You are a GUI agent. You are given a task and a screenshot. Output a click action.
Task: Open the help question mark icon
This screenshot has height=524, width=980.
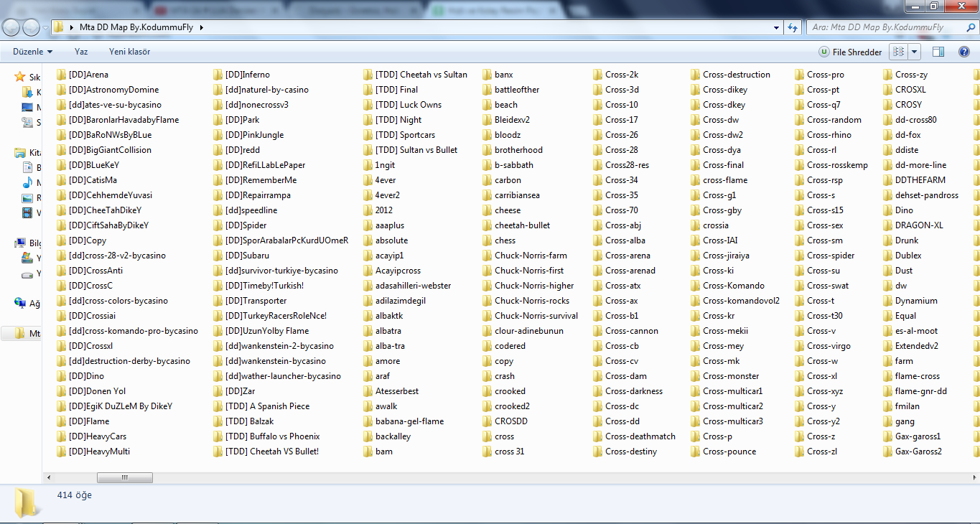964,52
